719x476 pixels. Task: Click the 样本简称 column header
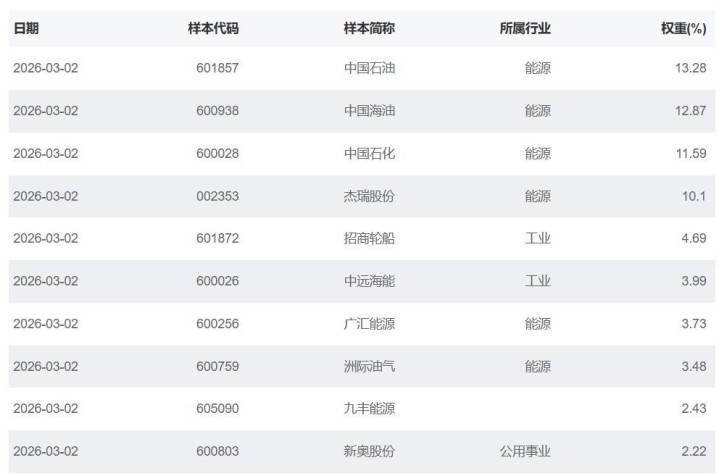coord(369,28)
